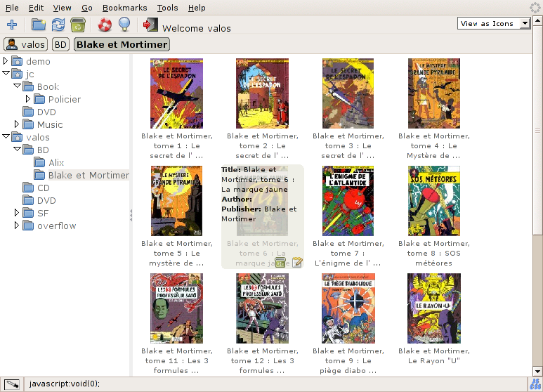Expand the demo tree node
This screenshot has width=543, height=392.
5,61
